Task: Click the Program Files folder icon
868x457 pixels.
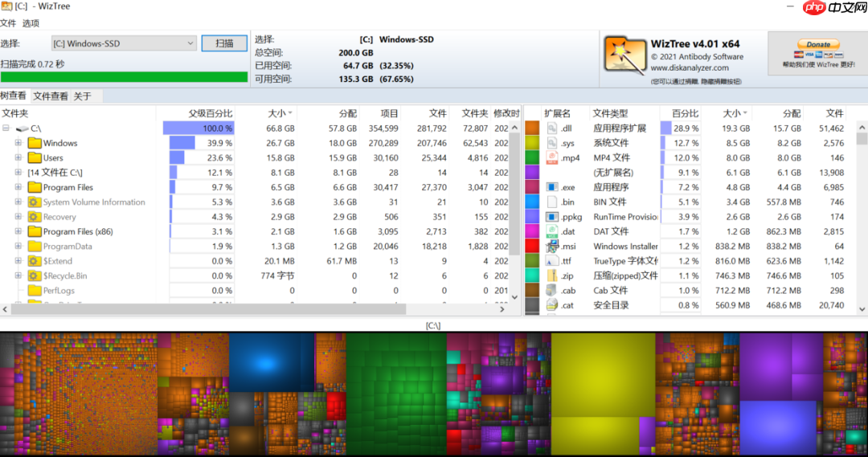Action: coord(35,187)
